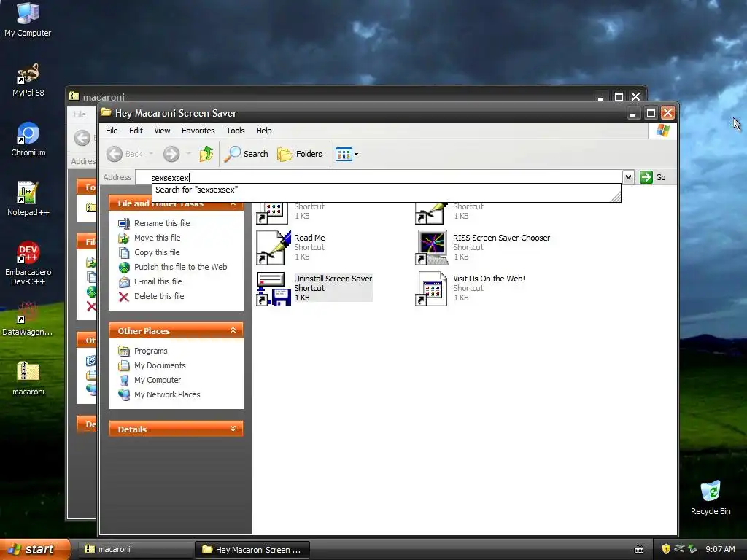Launch MyPal 68 browser shortcut
Viewport: 747px width, 560px height.
(x=28, y=80)
